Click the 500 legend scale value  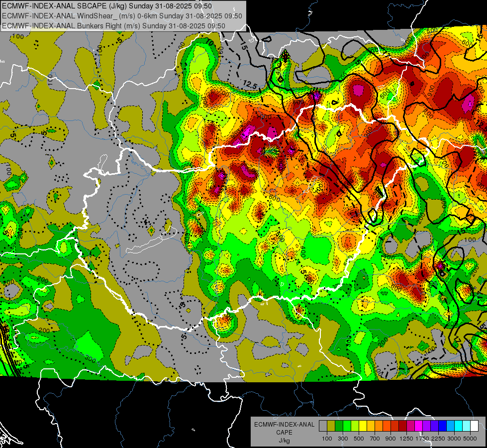coord(359,439)
